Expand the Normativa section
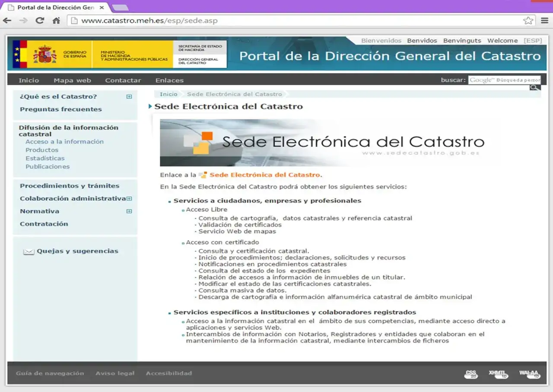553x392 pixels. pos(129,211)
